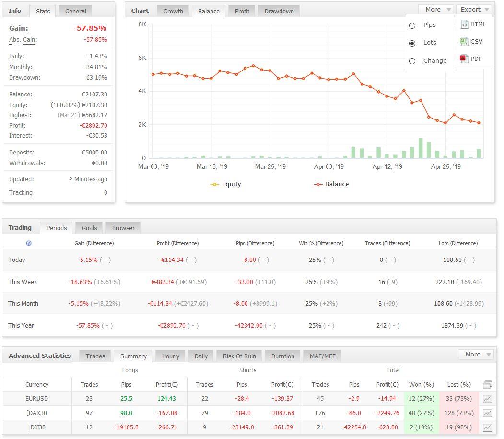Select the Change radio option
The height and width of the screenshot is (439, 504).
point(412,61)
